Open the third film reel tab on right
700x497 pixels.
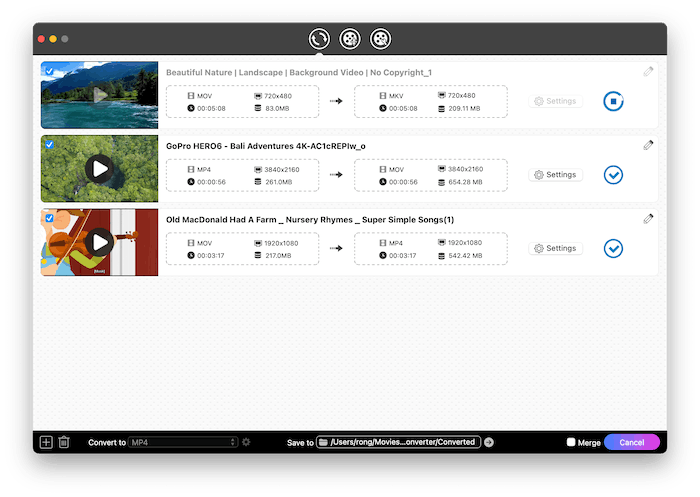(x=380, y=39)
